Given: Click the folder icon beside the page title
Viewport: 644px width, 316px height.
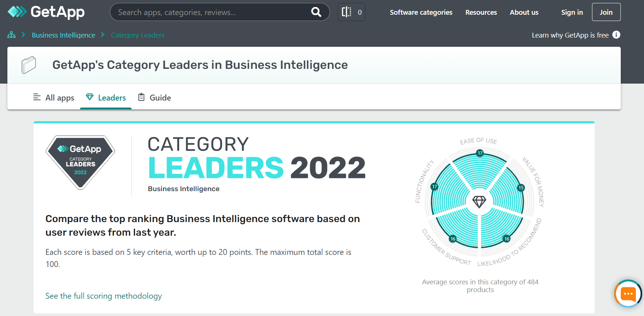Looking at the screenshot, I should tap(29, 64).
